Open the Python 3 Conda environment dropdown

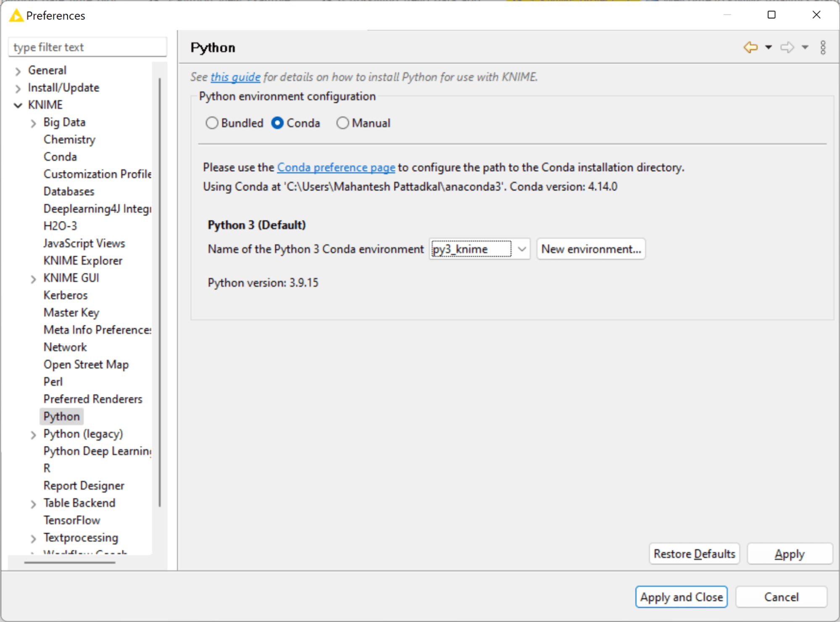[522, 249]
